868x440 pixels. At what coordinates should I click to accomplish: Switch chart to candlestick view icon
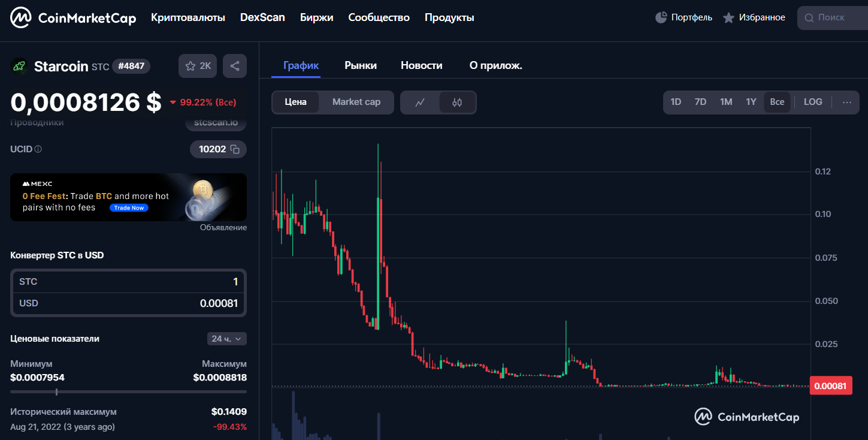click(457, 103)
